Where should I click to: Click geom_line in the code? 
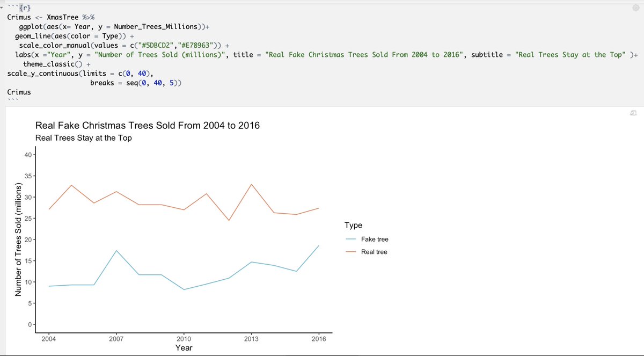click(33, 35)
